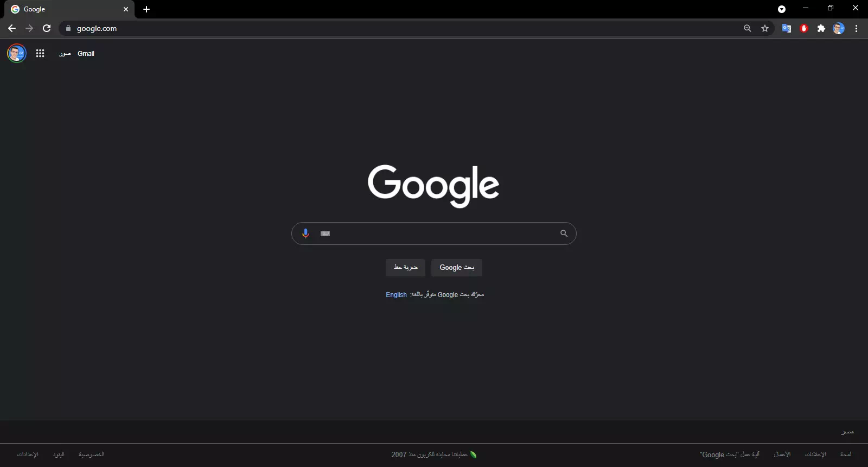
Task: Close the Google tab
Action: point(126,9)
